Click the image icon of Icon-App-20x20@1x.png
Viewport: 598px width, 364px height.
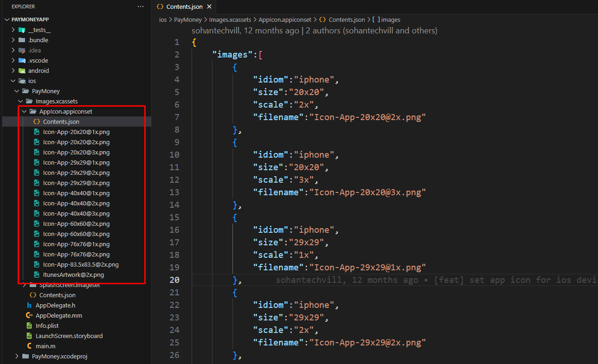pos(37,132)
